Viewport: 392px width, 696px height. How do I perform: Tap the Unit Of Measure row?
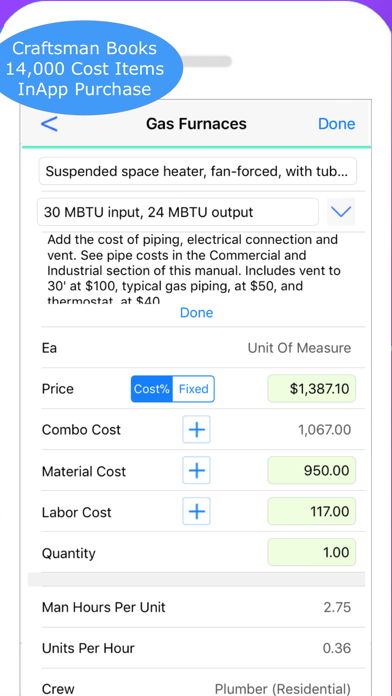[203, 348]
